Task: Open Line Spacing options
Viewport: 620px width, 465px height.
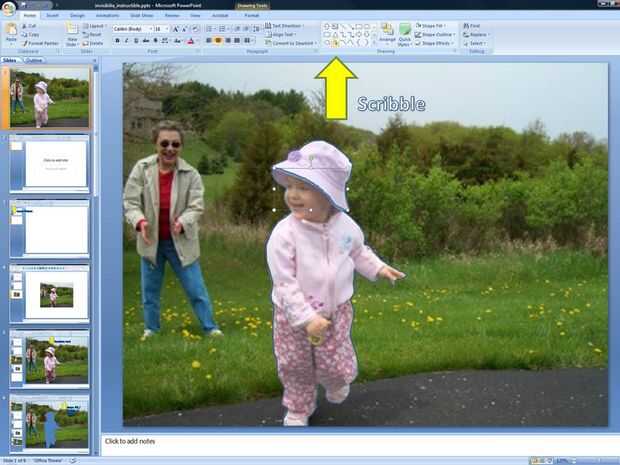Action: 257,29
